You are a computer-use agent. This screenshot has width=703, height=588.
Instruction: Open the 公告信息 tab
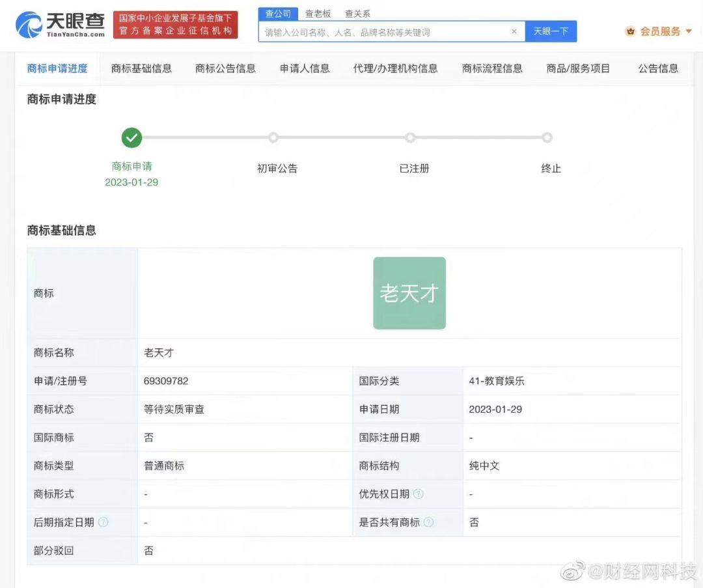click(658, 68)
